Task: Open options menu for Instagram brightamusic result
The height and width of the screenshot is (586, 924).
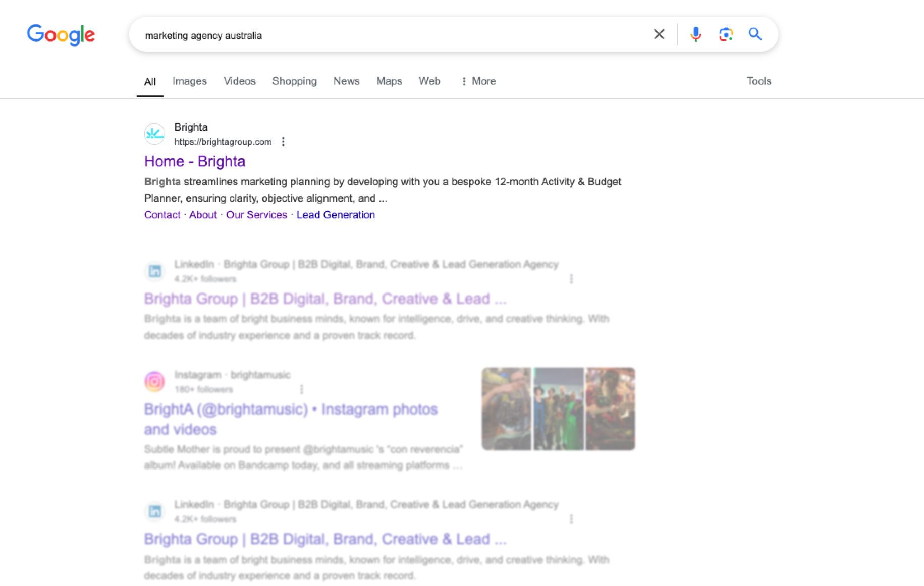Action: pos(301,389)
